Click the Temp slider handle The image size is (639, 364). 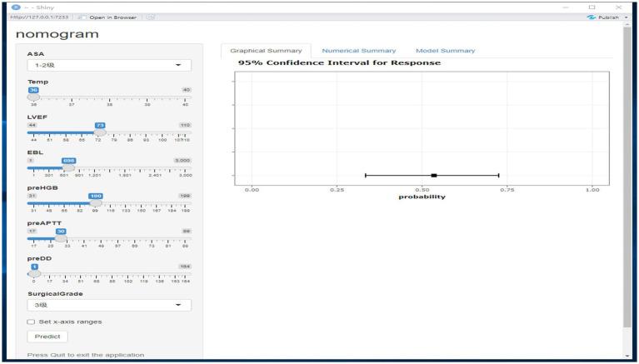[33, 97]
